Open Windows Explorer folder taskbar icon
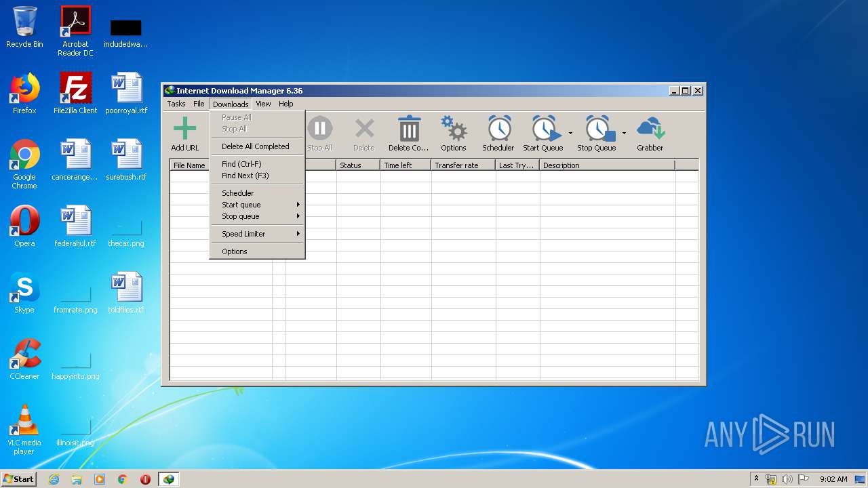This screenshot has height=488, width=868. [77, 479]
